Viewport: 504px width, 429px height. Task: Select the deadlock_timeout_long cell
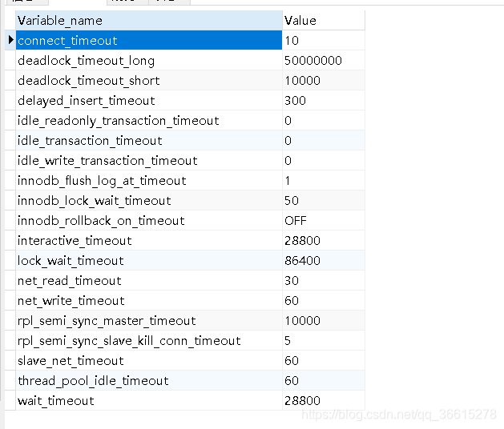149,60
